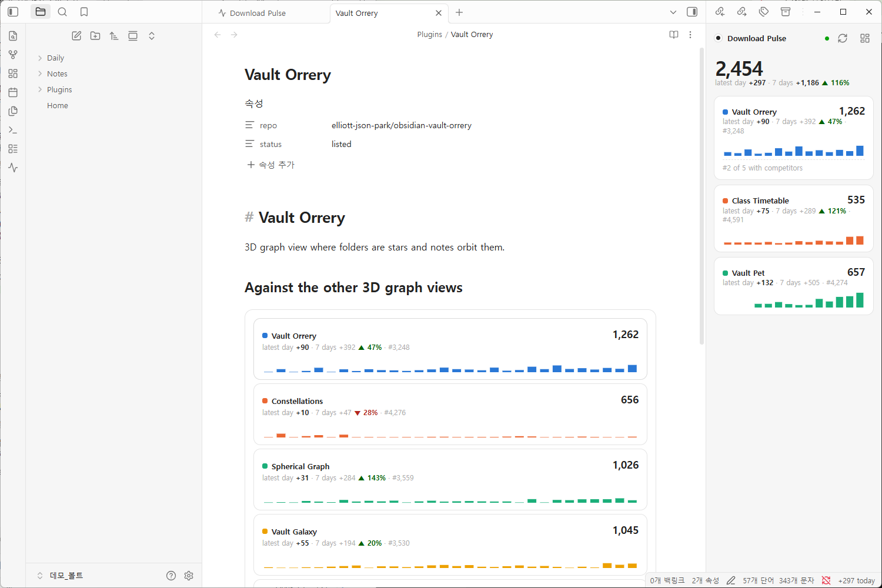
Task: Toggle the left sidebar
Action: (13, 12)
